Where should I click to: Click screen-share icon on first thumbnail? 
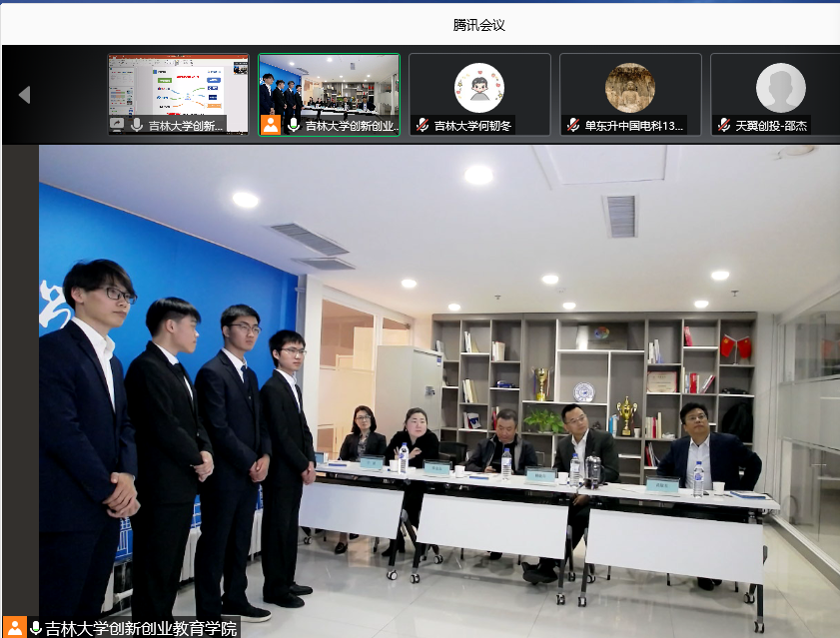click(x=118, y=126)
